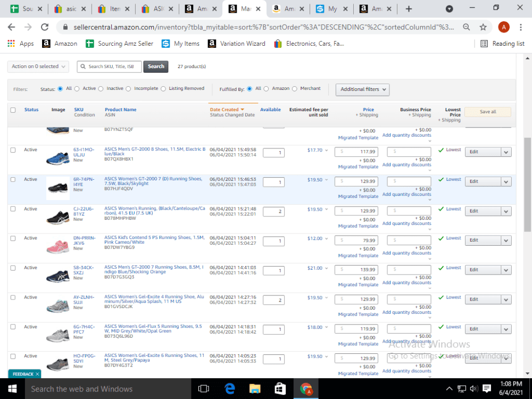Sort by the Status column header
This screenshot has width=532, height=399.
click(31, 110)
